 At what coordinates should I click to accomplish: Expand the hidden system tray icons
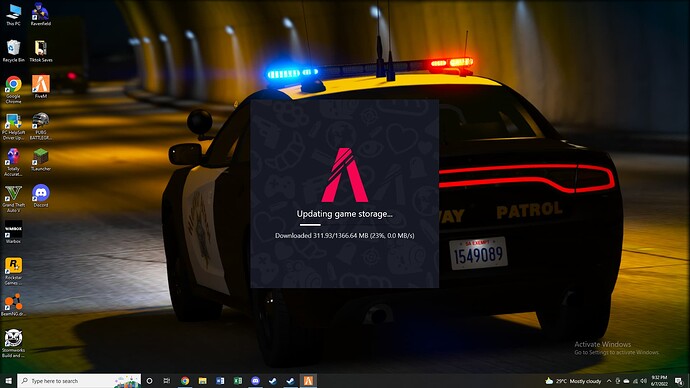(x=609, y=381)
